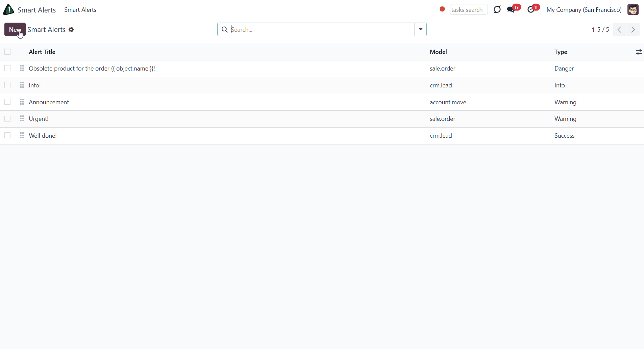Screen dimensions: 644x349
Task: Click into the tasks search field
Action: click(469, 10)
